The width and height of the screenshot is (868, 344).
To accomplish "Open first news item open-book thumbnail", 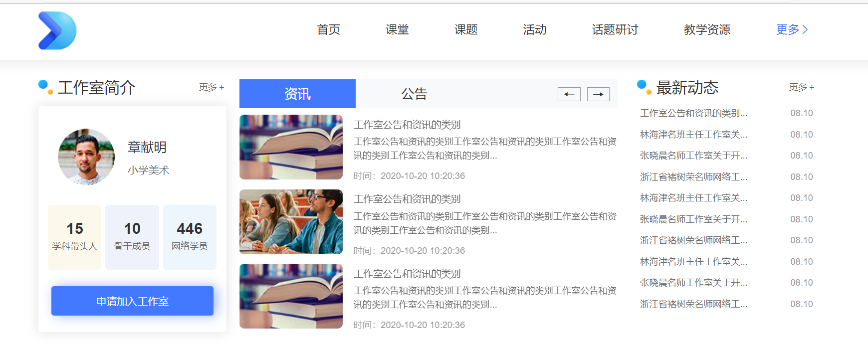I will (x=291, y=147).
